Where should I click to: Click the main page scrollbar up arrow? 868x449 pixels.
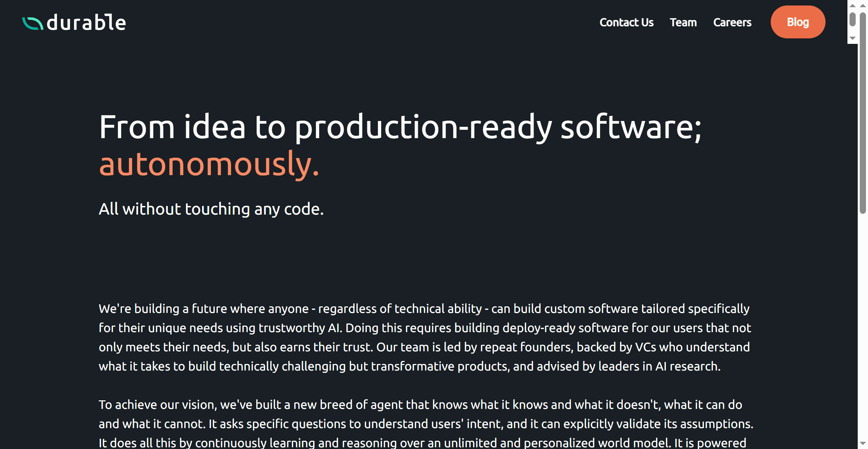863,5
